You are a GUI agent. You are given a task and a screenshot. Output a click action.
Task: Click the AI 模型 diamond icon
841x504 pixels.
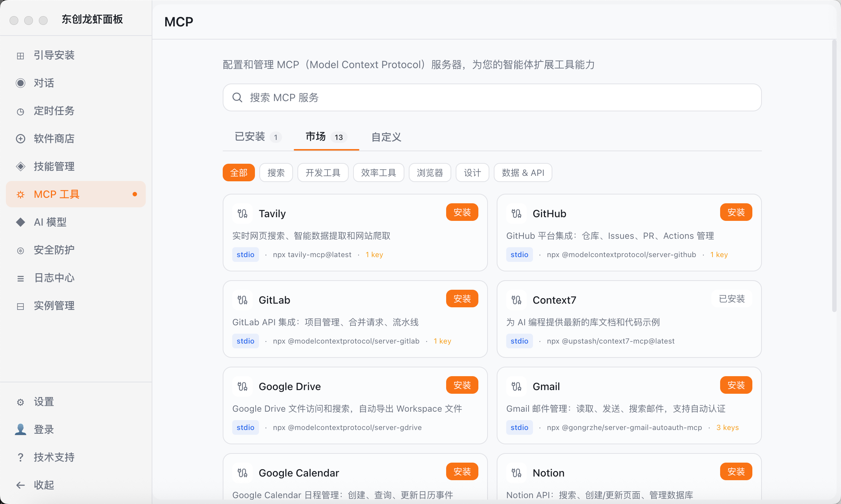21,222
